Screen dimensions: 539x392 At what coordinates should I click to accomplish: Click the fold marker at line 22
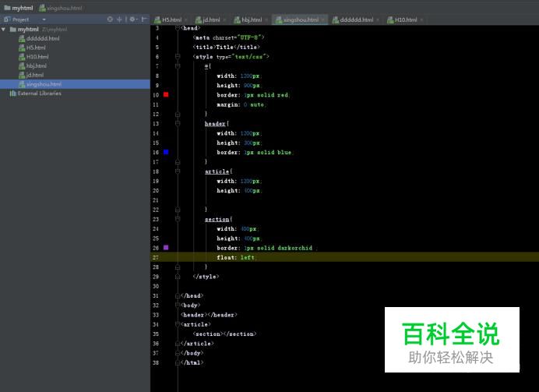[x=178, y=210]
